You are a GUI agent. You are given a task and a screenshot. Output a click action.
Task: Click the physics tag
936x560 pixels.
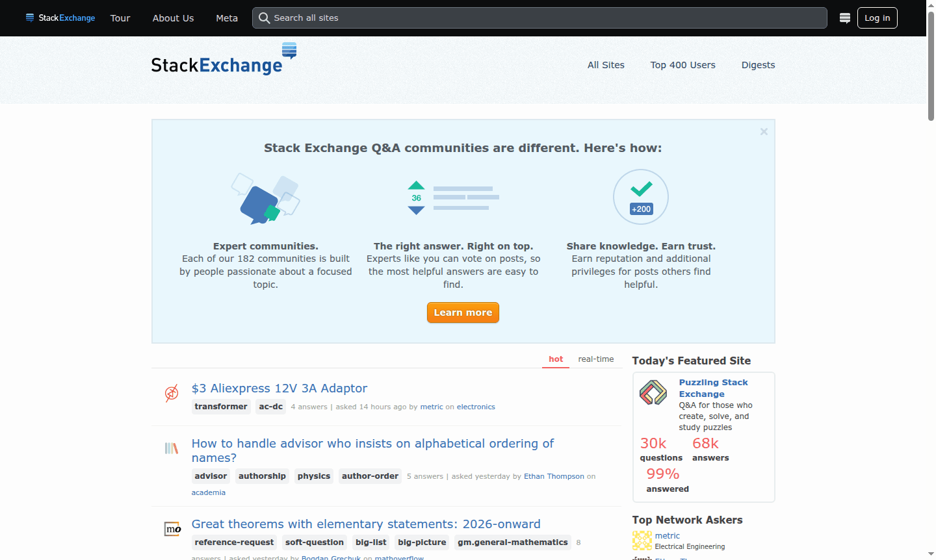click(313, 476)
